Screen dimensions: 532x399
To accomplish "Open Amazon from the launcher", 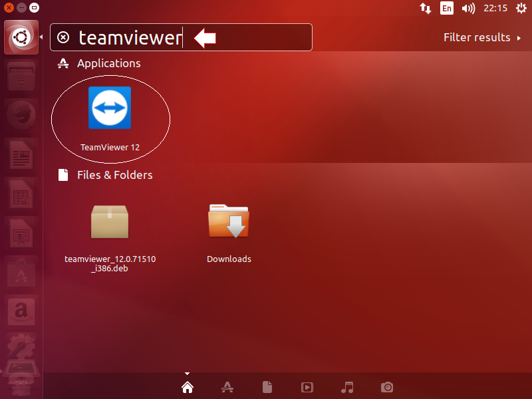I will 21,312.
